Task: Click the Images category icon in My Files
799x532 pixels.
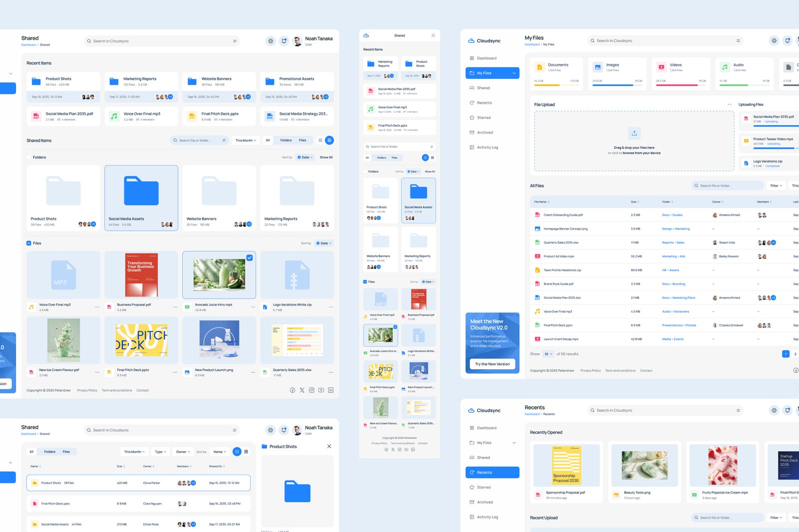Action: [x=598, y=67]
